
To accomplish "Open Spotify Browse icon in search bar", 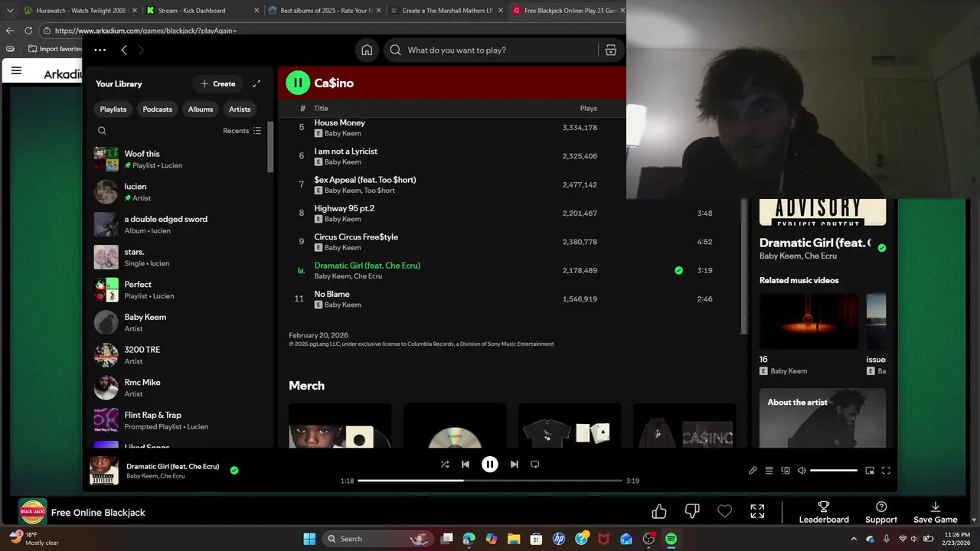I will click(x=611, y=50).
